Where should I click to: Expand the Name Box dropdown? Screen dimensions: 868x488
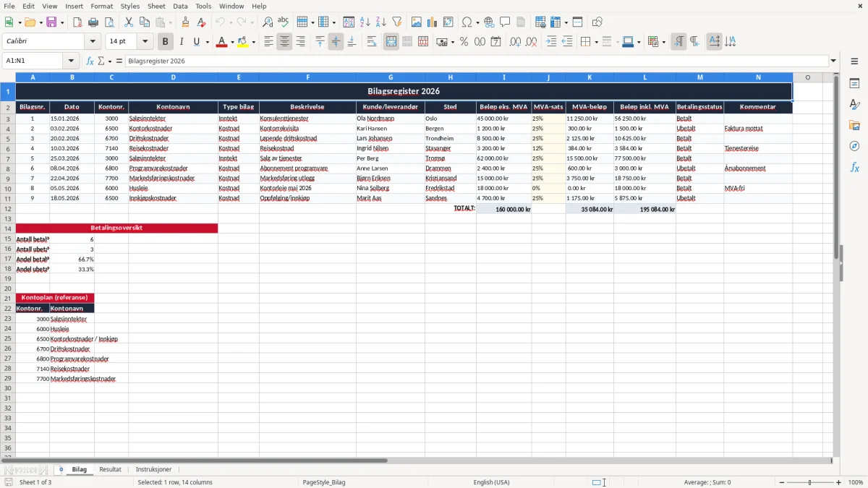(x=71, y=61)
